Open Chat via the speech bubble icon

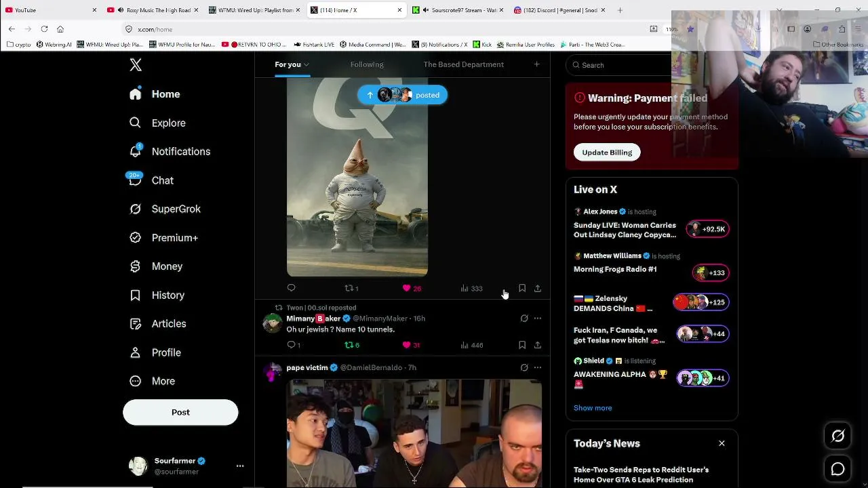pos(136,180)
